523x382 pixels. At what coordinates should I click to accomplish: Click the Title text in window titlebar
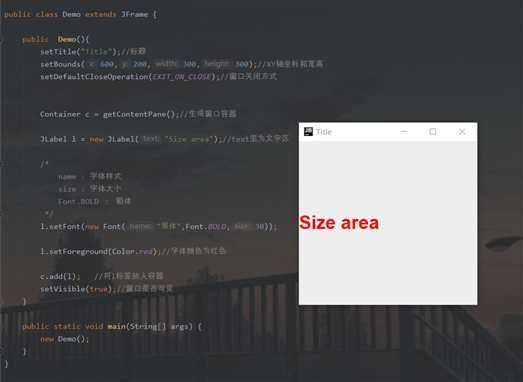(324, 132)
